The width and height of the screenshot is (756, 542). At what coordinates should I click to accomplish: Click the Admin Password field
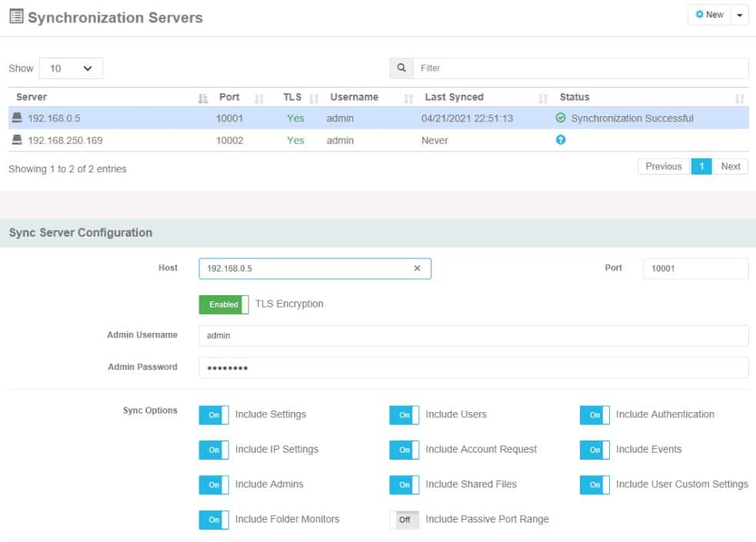click(x=474, y=367)
